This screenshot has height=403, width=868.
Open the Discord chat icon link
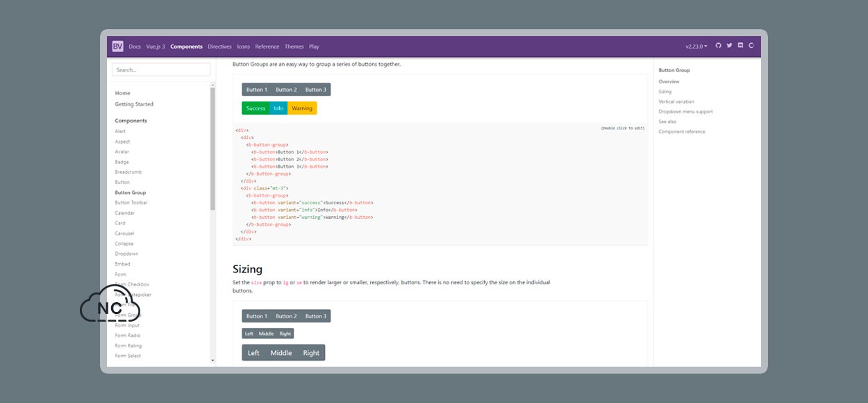point(740,46)
